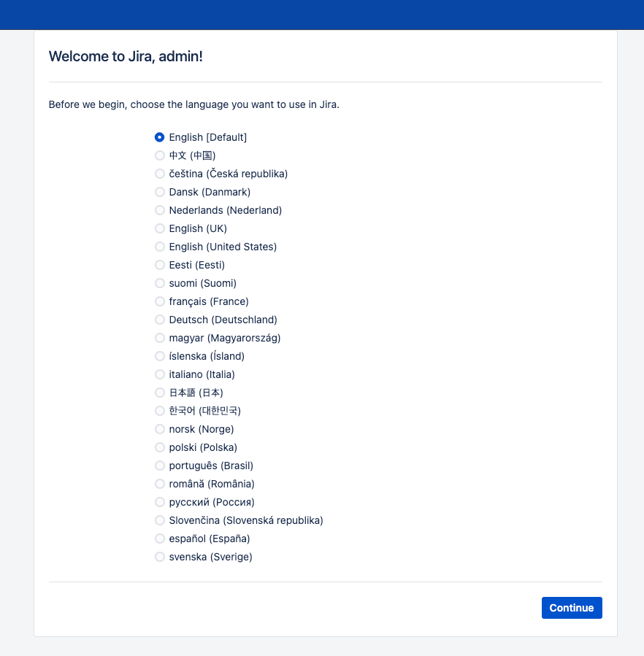Select English (United States) option
This screenshot has height=656, width=644.
[x=159, y=247]
